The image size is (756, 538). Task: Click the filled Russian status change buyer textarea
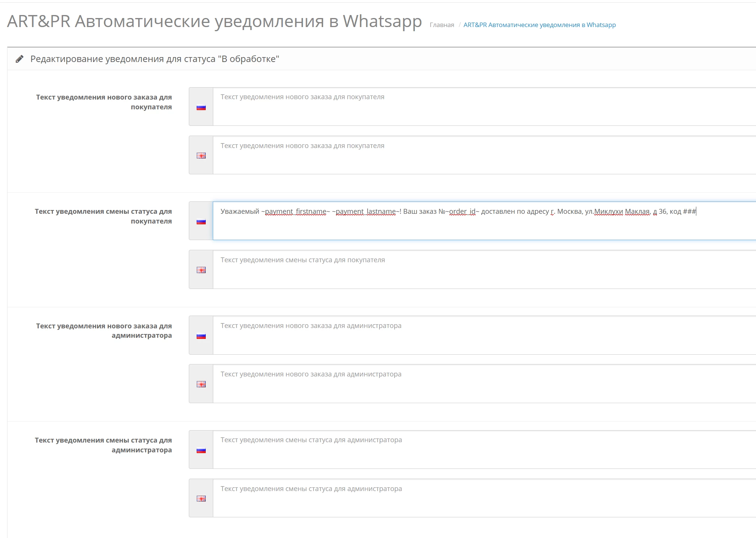tap(484, 221)
